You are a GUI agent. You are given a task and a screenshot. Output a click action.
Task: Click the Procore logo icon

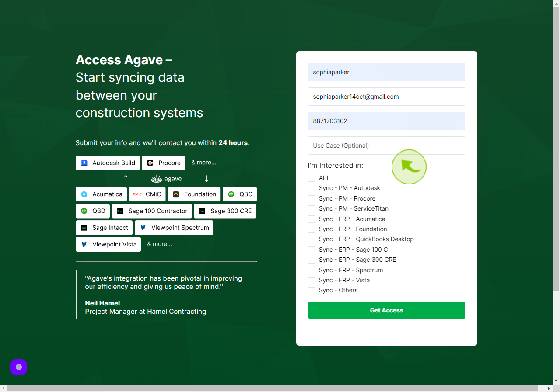(150, 163)
